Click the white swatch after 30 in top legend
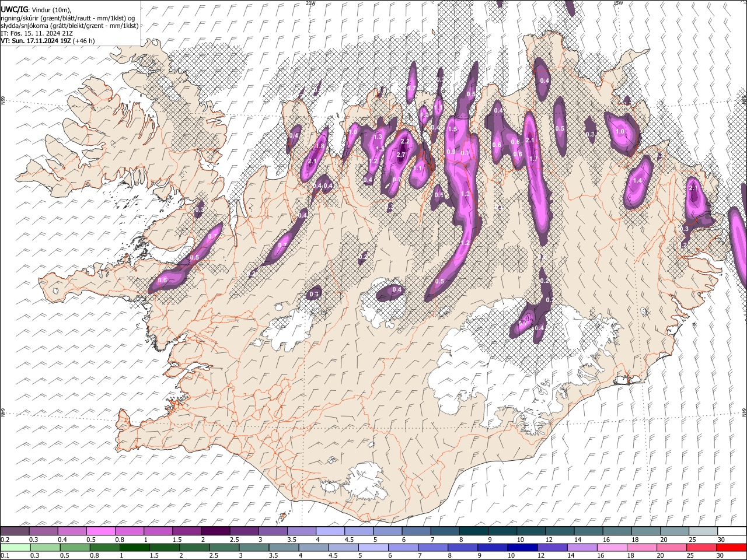 pyautogui.click(x=732, y=531)
